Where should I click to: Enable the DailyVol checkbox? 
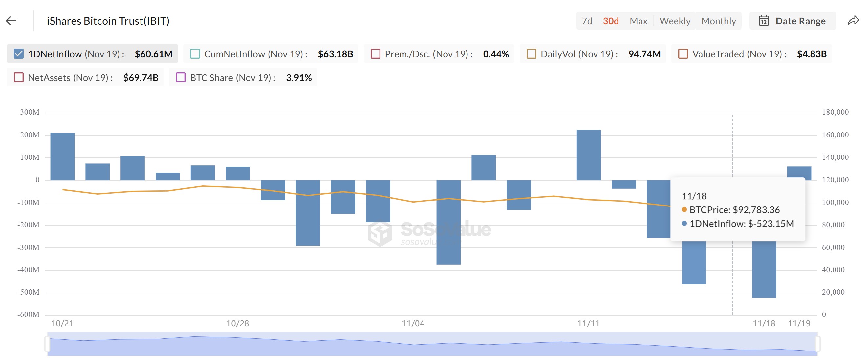[x=532, y=53]
